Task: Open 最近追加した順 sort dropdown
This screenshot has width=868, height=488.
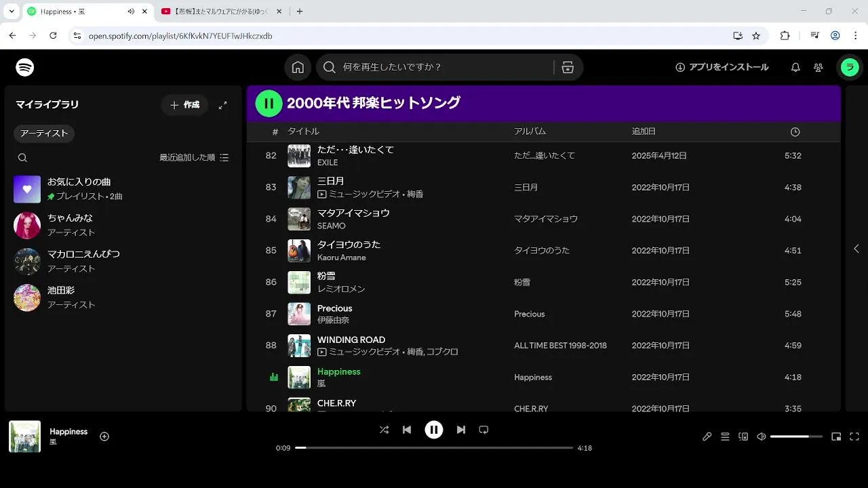Action: (x=194, y=157)
